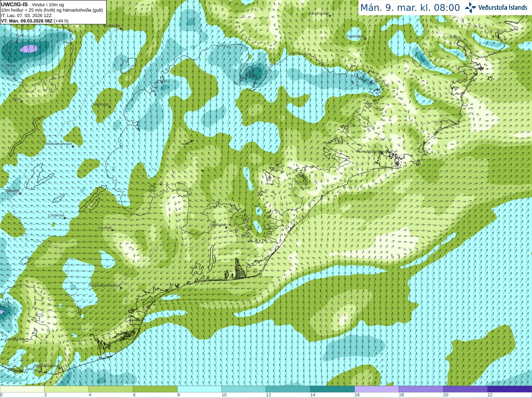Click the dark indigo legend swatch above 22
The height and width of the screenshot is (398, 532).
tap(510, 389)
